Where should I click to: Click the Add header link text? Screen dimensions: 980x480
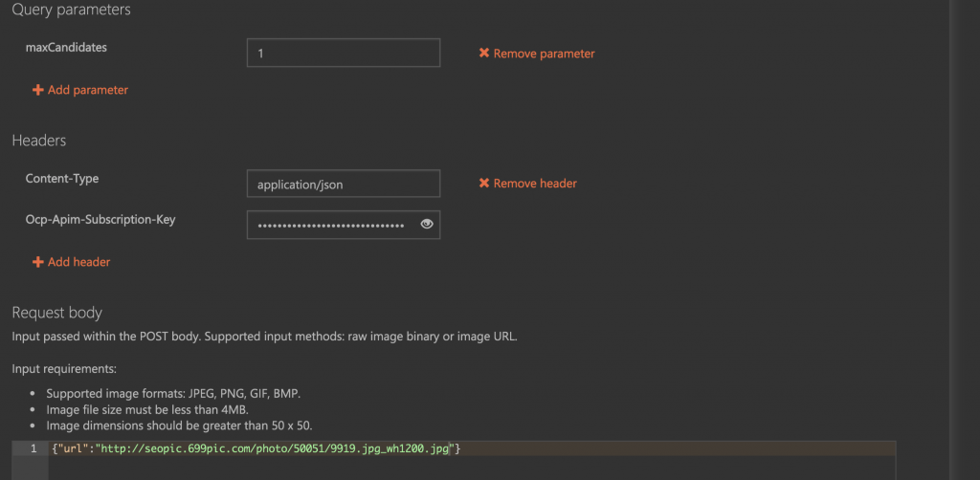click(x=79, y=262)
